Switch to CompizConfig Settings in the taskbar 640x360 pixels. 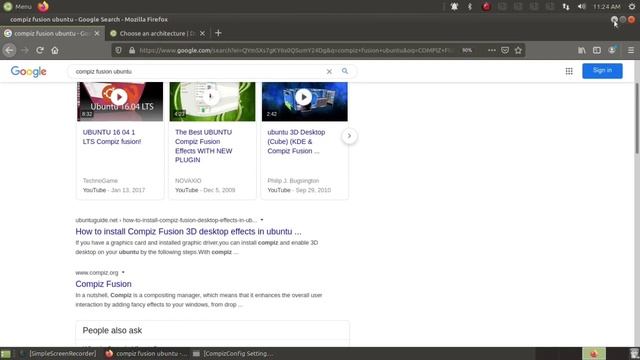pos(233,353)
